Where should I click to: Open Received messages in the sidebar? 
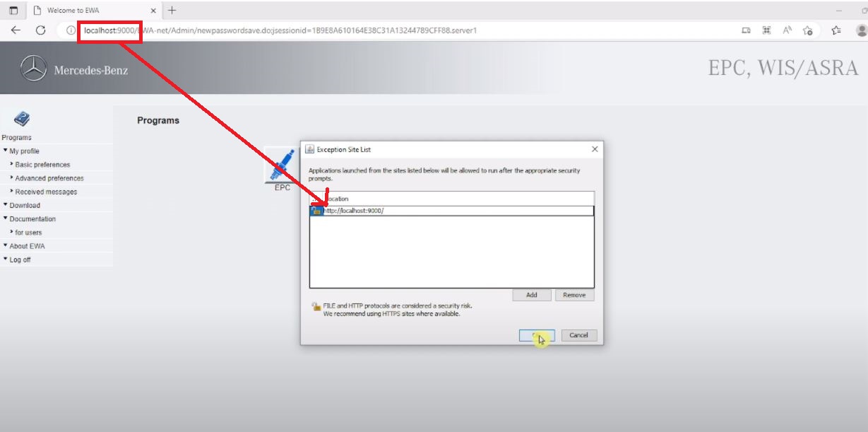pyautogui.click(x=46, y=192)
